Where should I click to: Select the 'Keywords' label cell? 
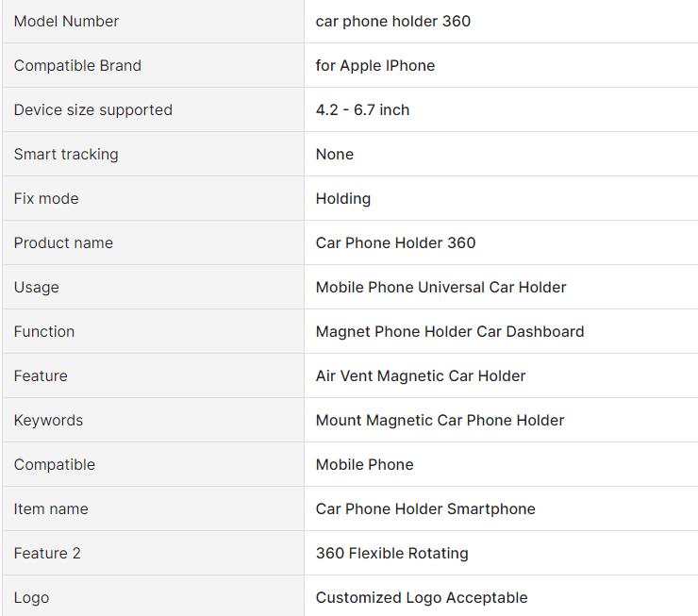point(48,420)
